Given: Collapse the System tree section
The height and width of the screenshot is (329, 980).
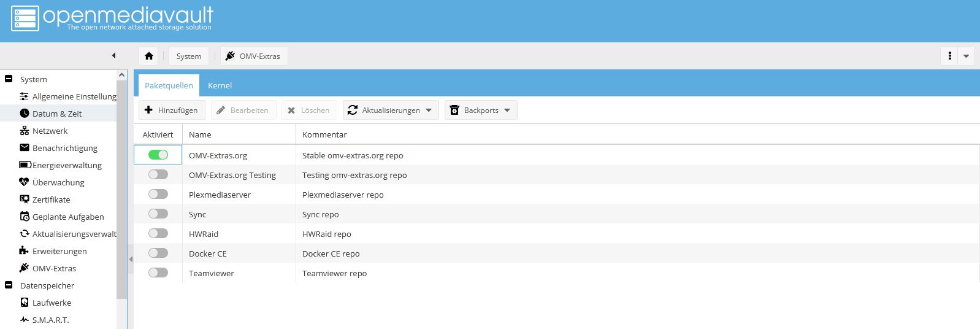Looking at the screenshot, I should click(9, 79).
